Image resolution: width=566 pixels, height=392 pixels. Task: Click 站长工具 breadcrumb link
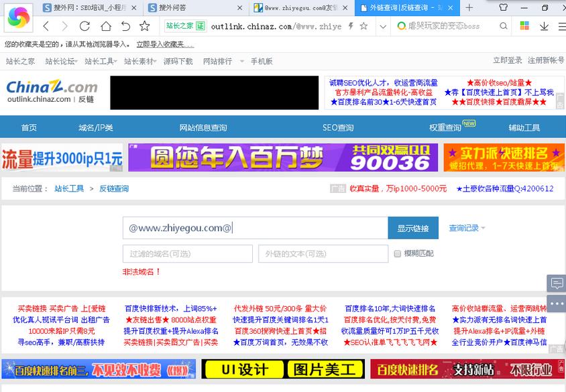click(69, 188)
